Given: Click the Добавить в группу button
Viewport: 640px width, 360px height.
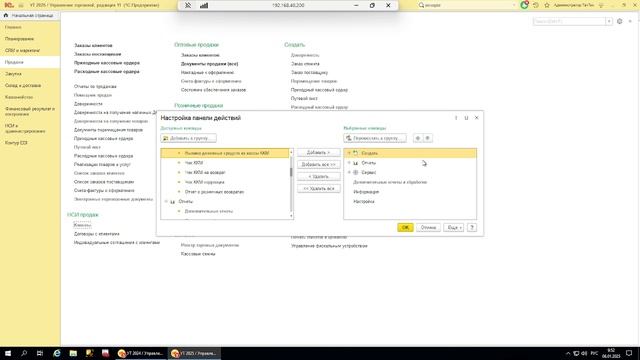Looking at the screenshot, I should [x=189, y=138].
